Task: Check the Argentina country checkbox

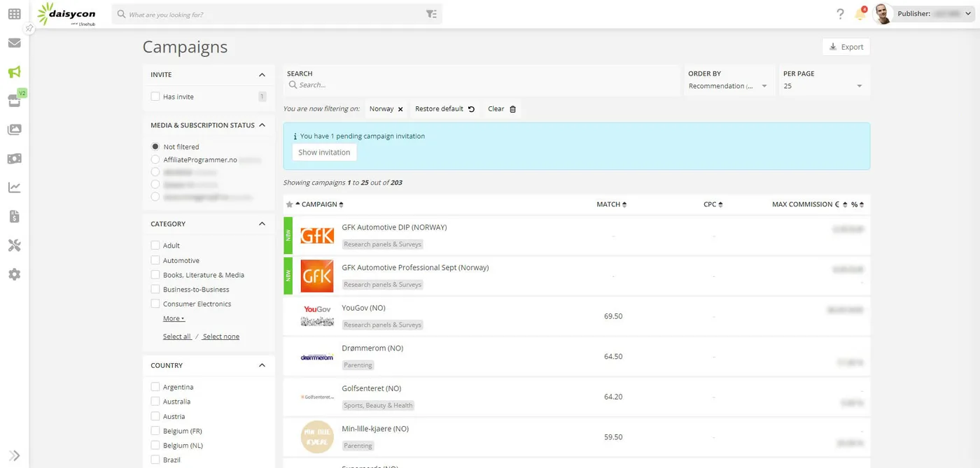Action: pyautogui.click(x=155, y=387)
